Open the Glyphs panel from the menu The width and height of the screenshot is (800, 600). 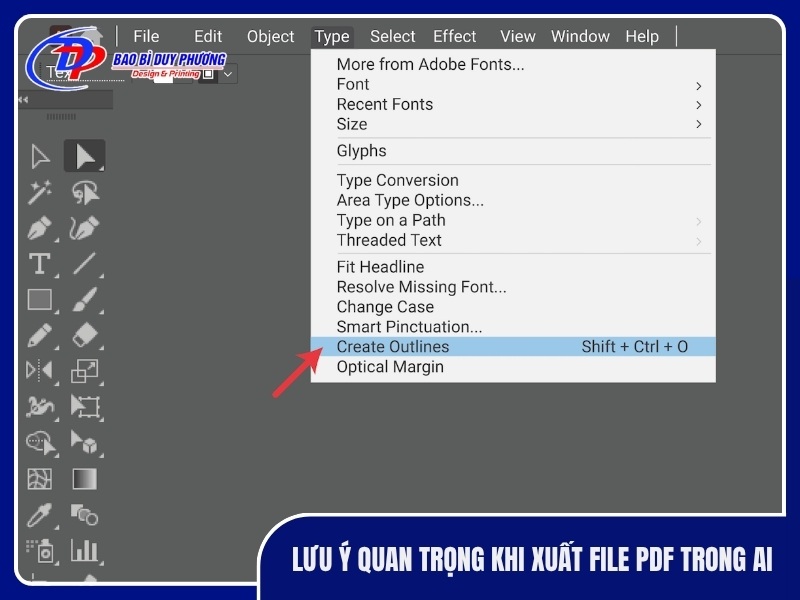tap(361, 150)
